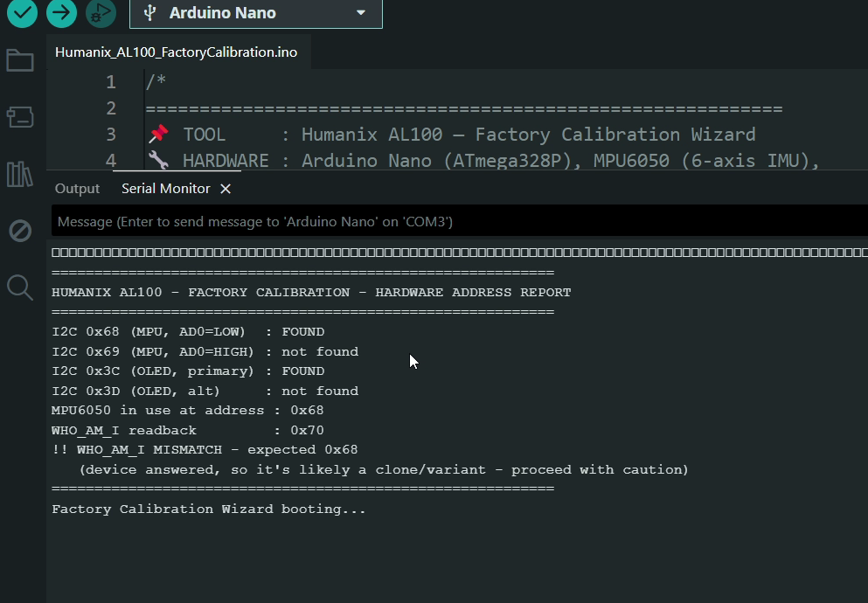Click 'Factory Calibration Wizard booting...' line
The height and width of the screenshot is (603, 868).
click(x=209, y=509)
